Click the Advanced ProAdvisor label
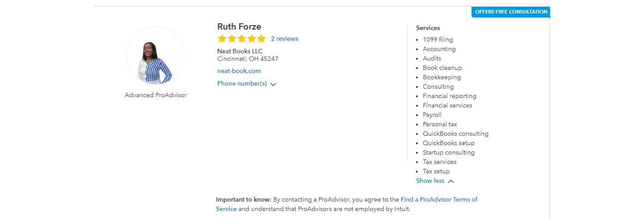 click(x=156, y=95)
